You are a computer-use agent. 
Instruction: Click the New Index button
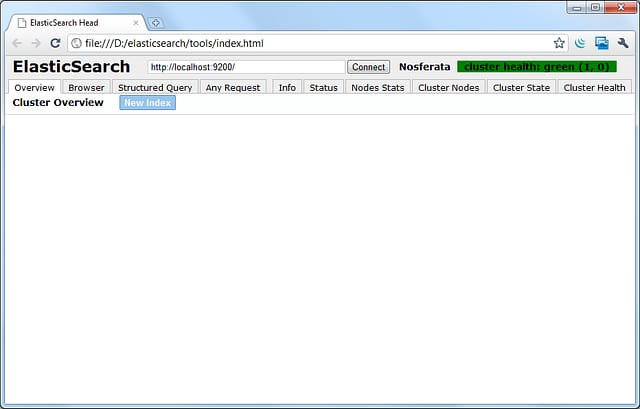pyautogui.click(x=148, y=103)
